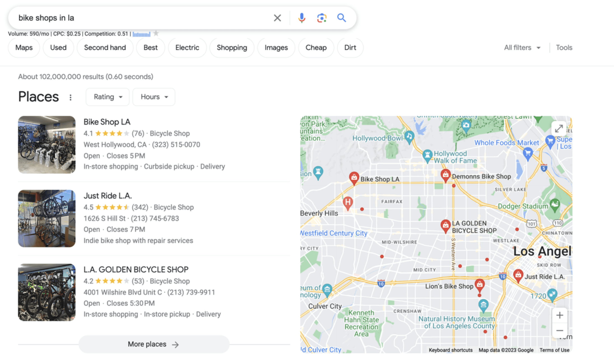The image size is (614, 364).
Task: Show More places results
Action: [x=154, y=344]
